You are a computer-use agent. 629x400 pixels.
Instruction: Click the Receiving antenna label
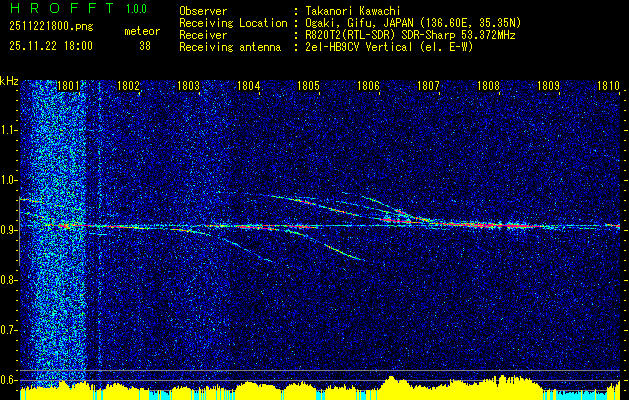pyautogui.click(x=230, y=47)
